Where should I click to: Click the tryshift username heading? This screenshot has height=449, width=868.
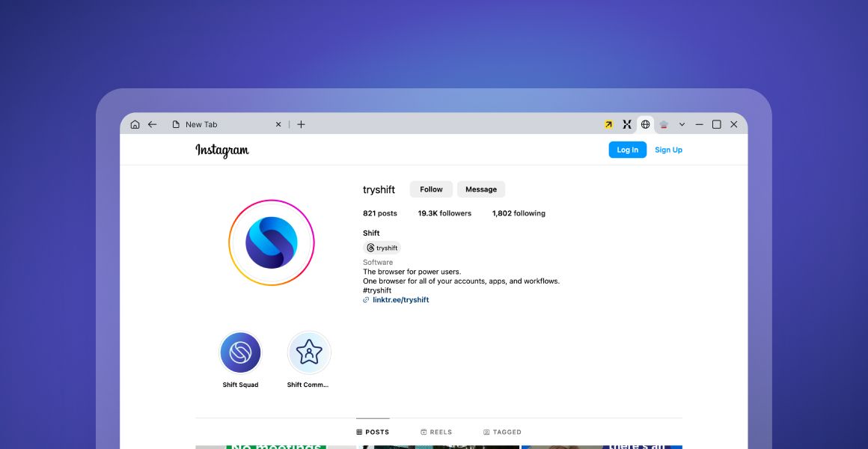(379, 190)
